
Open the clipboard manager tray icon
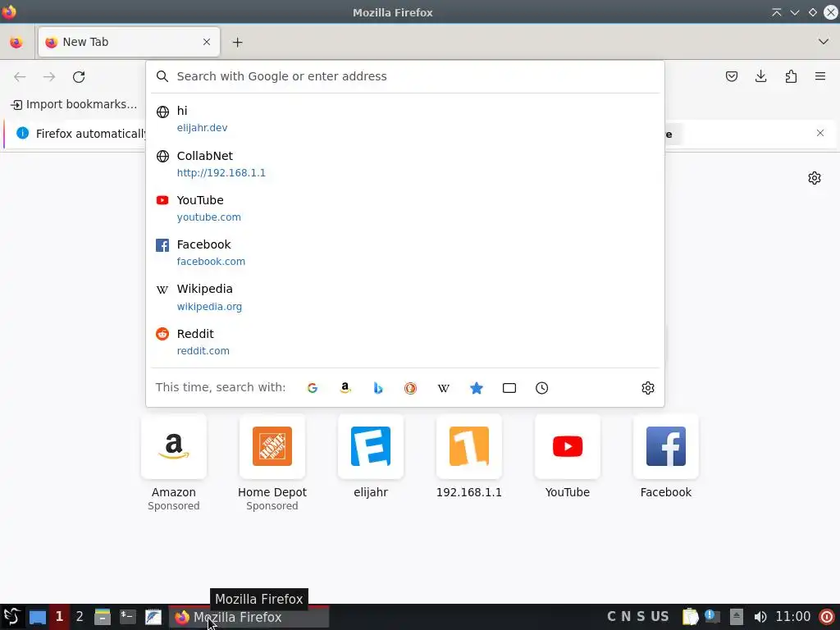coord(690,617)
